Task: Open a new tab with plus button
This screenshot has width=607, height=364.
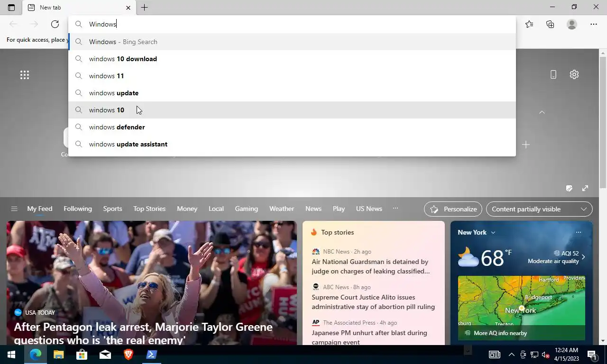Action: [144, 8]
